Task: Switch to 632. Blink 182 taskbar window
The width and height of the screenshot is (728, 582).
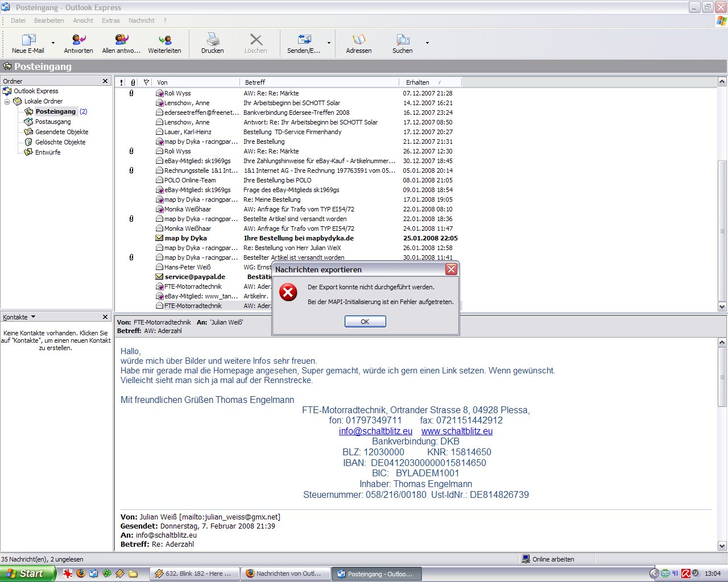Action: tap(194, 573)
